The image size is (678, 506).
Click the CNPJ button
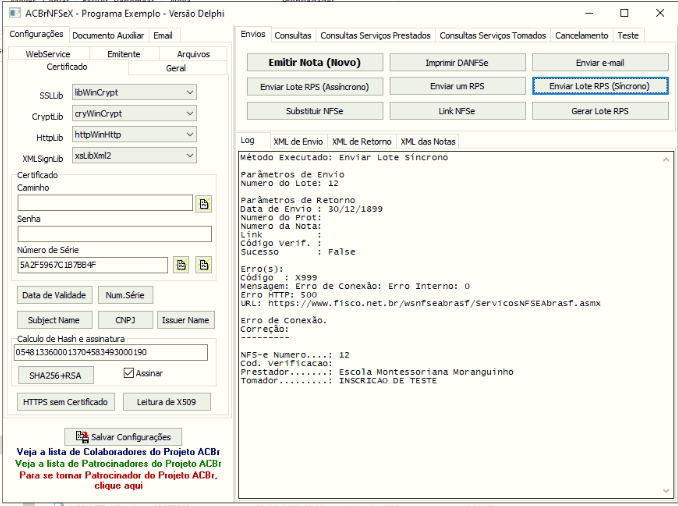click(125, 320)
